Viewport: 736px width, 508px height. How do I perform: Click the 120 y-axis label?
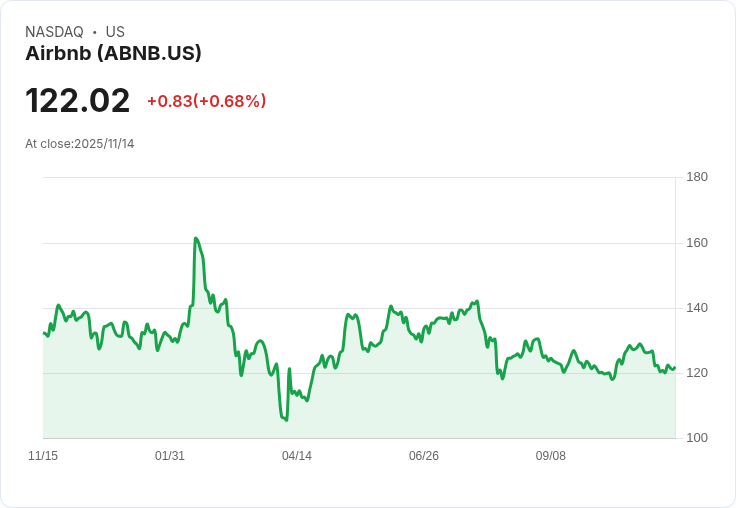click(x=697, y=373)
